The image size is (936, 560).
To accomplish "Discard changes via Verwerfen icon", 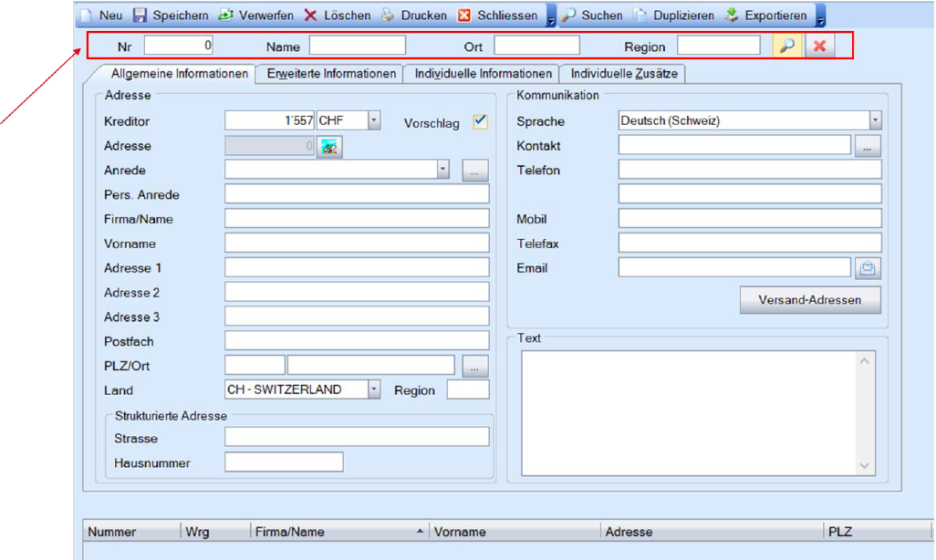I will [x=225, y=16].
